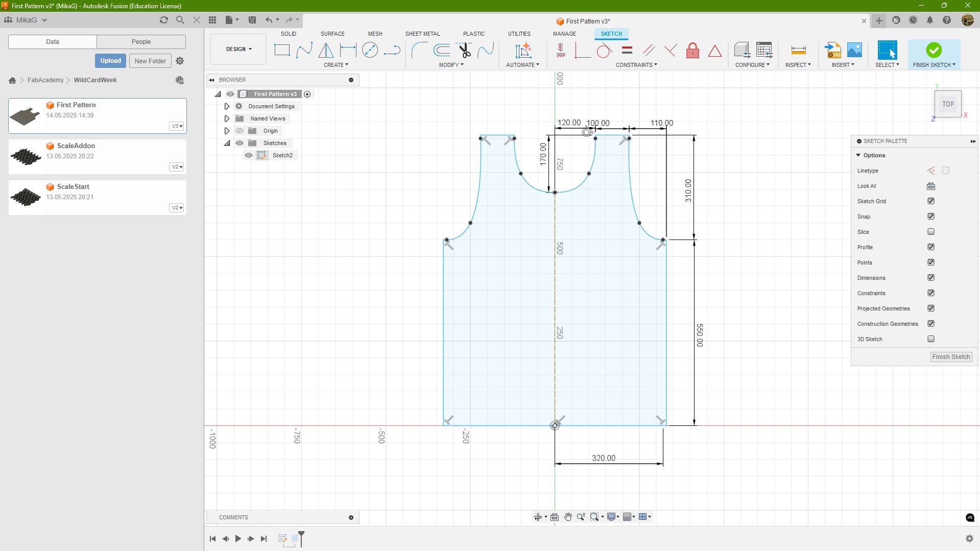Image resolution: width=980 pixels, height=551 pixels.
Task: Apply the Equal constraint
Action: click(627, 50)
